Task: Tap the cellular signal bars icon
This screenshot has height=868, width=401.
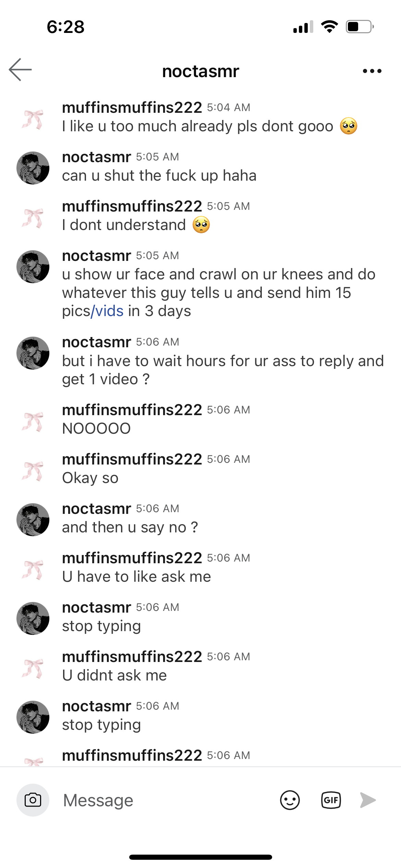Action: [x=303, y=27]
